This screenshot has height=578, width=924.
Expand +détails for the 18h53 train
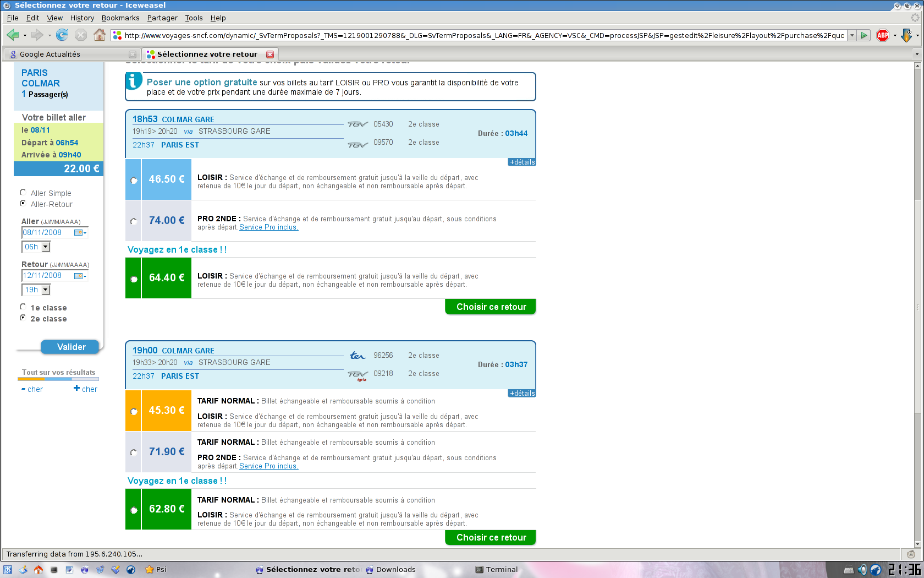[x=522, y=162]
